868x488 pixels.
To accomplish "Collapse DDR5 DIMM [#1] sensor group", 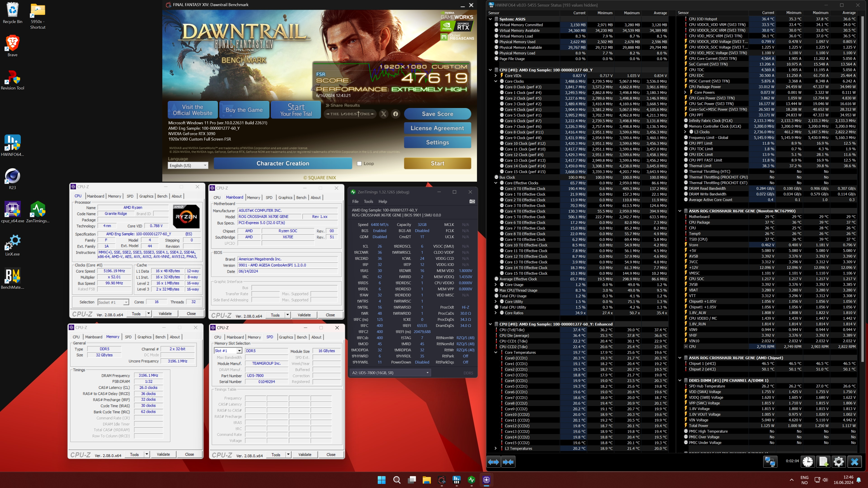I will coord(680,380).
